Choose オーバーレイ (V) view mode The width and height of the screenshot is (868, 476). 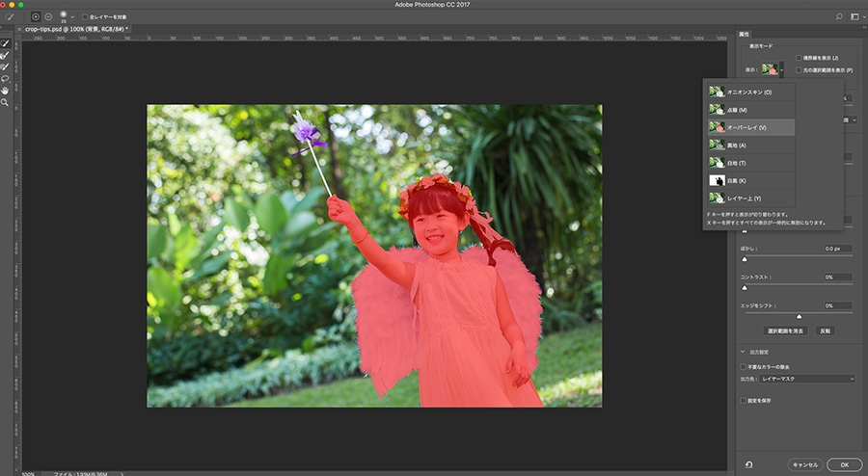[x=751, y=128]
